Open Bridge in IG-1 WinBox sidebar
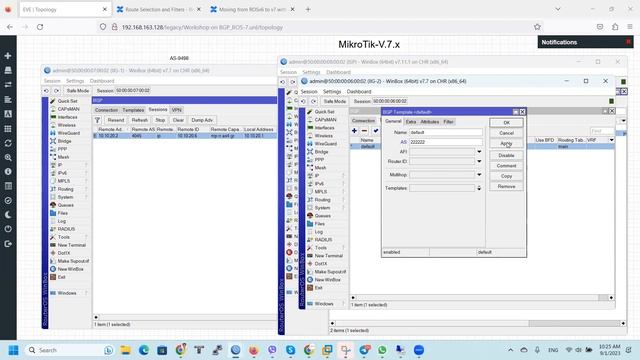This screenshot has width=640, height=360. pyautogui.click(x=64, y=141)
